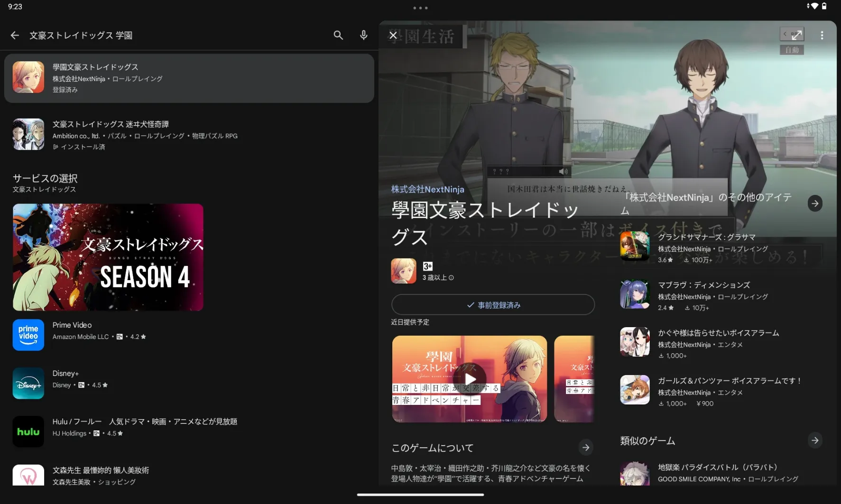Tap the このゲームについて heading
Viewport: 841px width, 504px height.
tap(433, 448)
